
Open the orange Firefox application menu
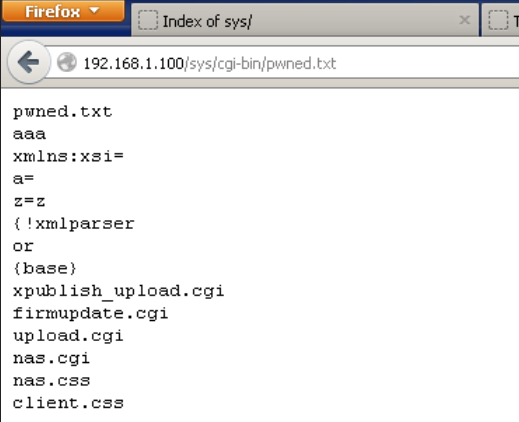63,11
